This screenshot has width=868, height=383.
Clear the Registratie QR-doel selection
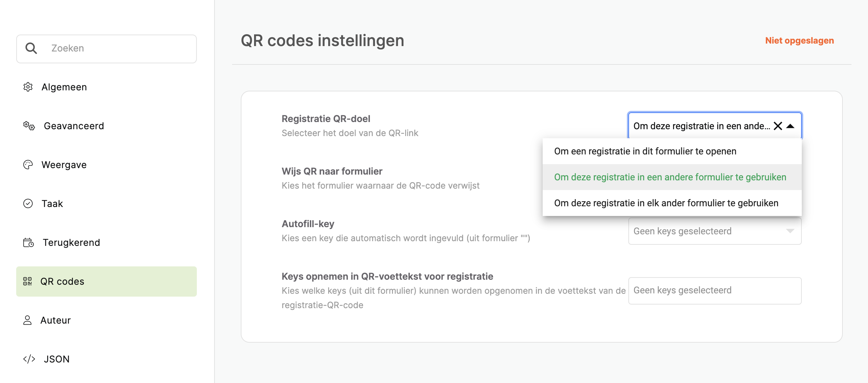(778, 126)
